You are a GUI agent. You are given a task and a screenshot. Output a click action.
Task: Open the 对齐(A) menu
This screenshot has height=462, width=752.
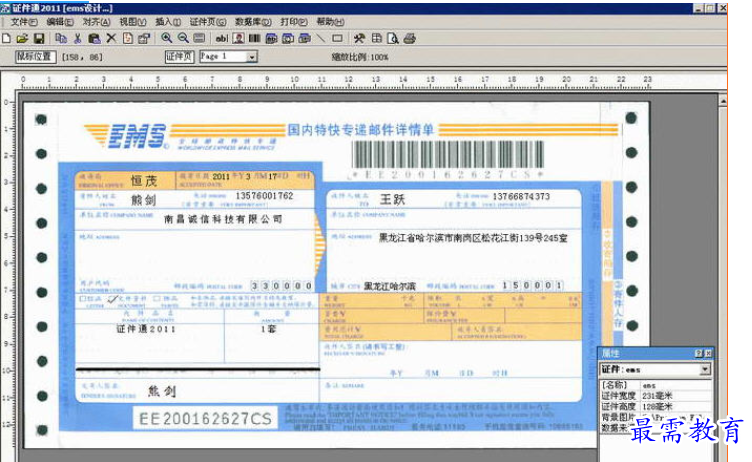[96, 22]
